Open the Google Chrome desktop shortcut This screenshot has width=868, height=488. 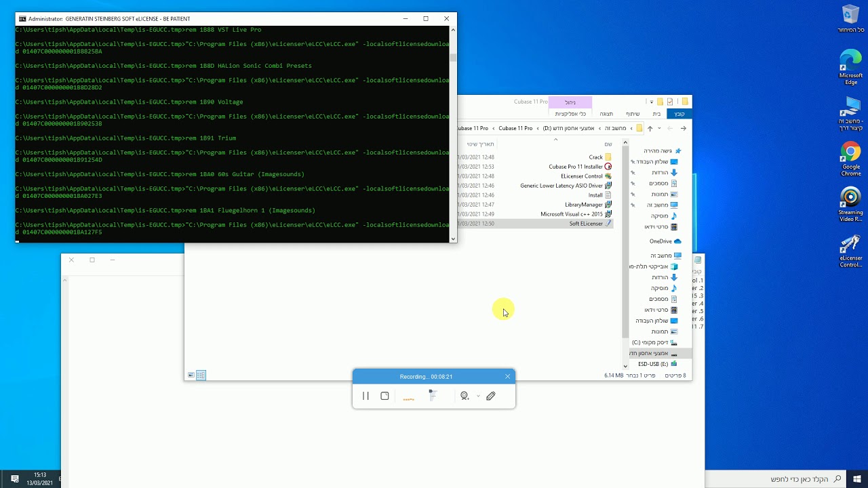click(x=850, y=159)
